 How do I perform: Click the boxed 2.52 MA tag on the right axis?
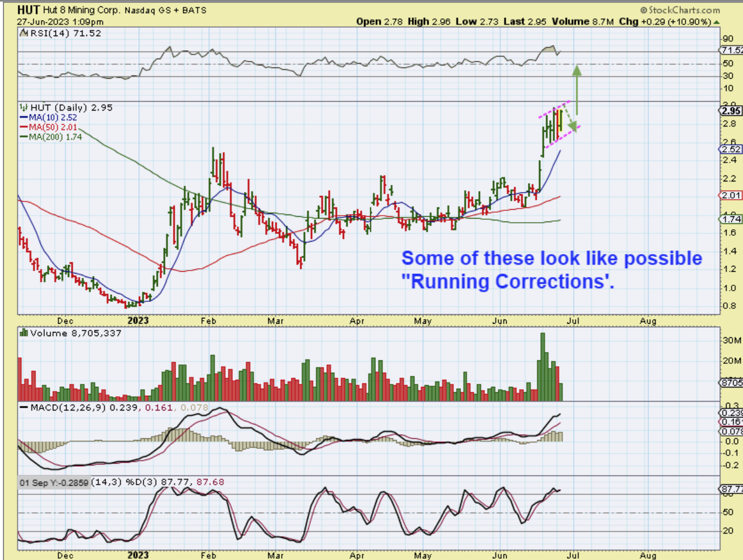[x=732, y=150]
